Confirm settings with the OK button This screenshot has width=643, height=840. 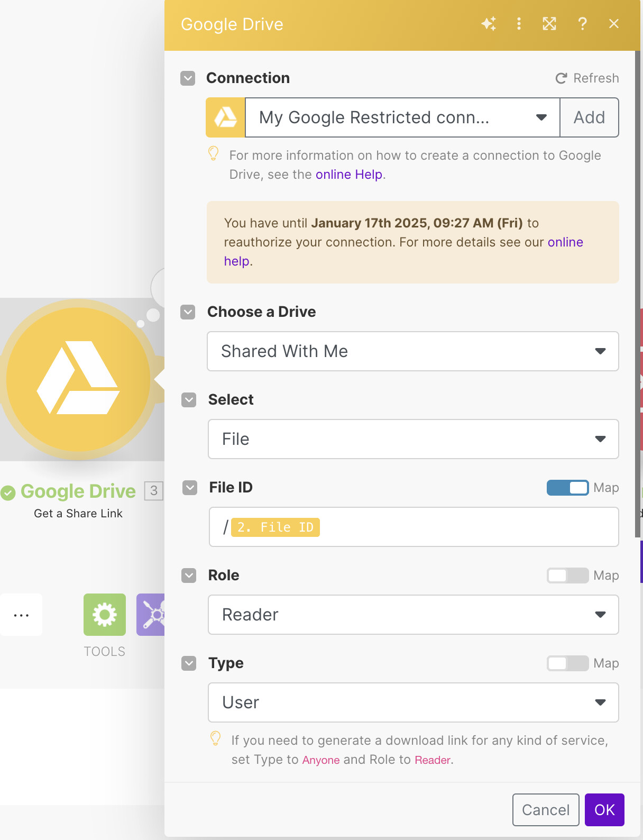click(x=604, y=810)
